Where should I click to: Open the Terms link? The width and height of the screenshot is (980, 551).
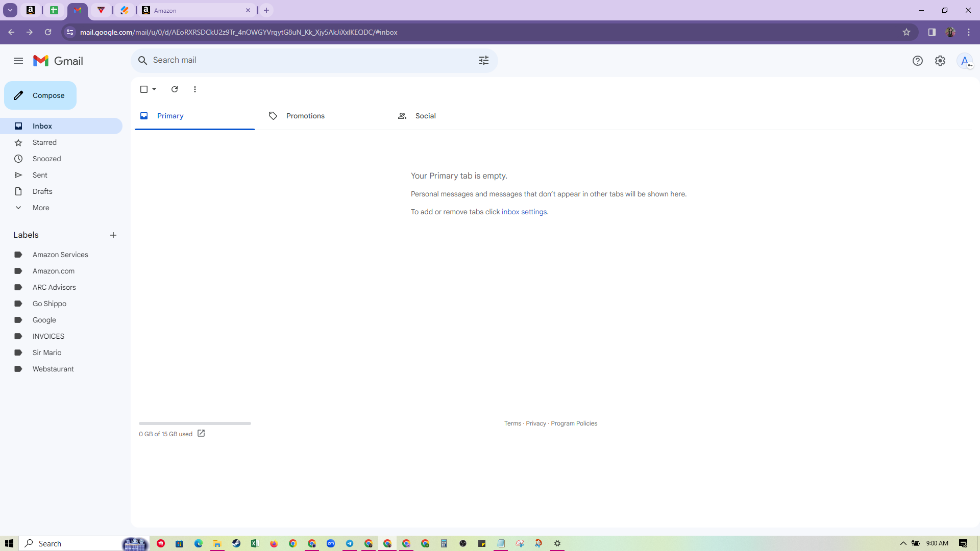click(512, 423)
